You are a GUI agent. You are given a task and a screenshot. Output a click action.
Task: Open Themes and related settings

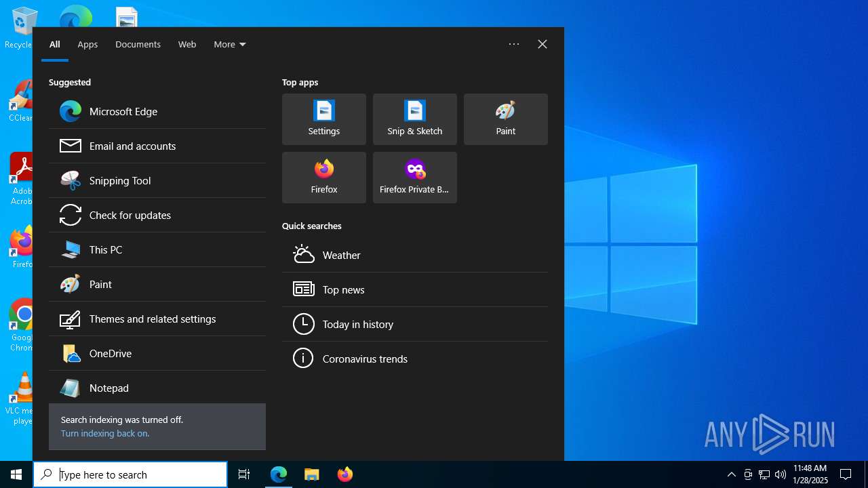tap(157, 319)
